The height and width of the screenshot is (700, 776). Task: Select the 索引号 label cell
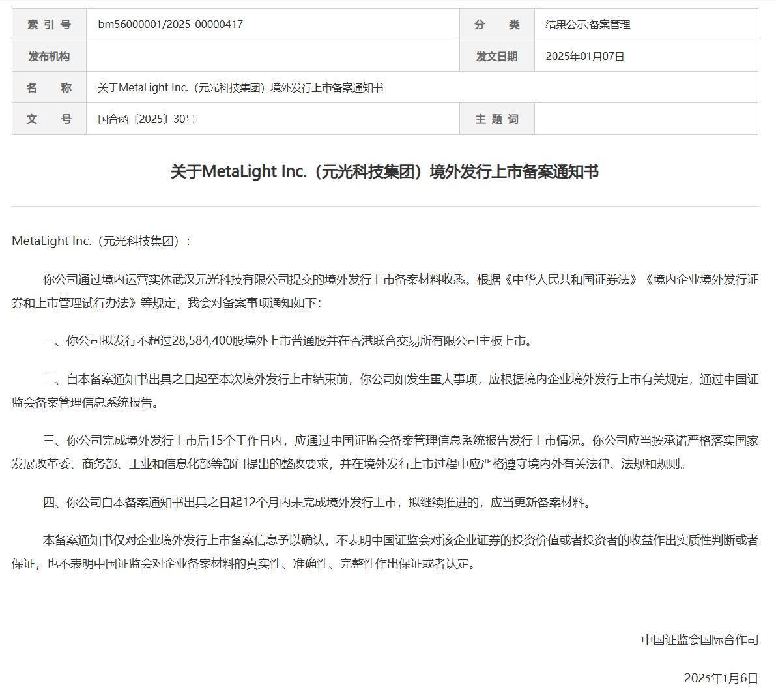pyautogui.click(x=49, y=25)
